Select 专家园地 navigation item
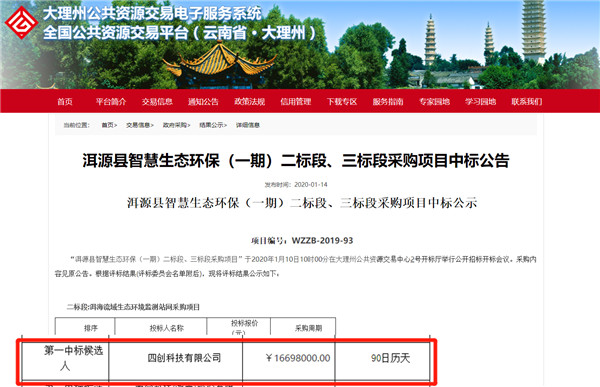The height and width of the screenshot is (387, 600). click(x=434, y=101)
